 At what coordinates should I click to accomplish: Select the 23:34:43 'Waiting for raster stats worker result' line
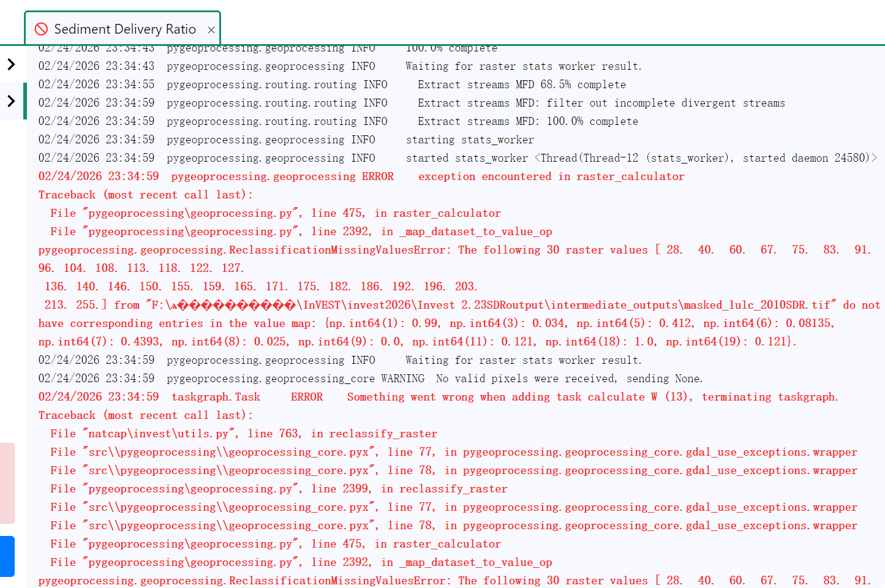pyautogui.click(x=340, y=66)
